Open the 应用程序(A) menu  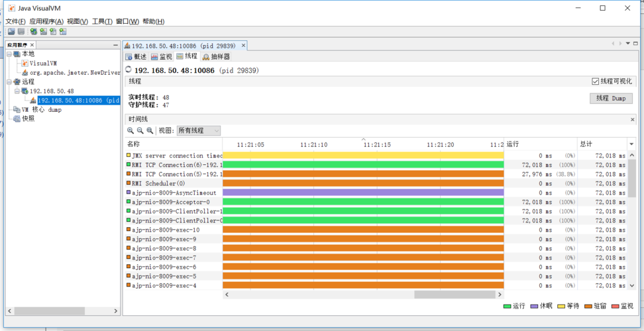coord(46,21)
